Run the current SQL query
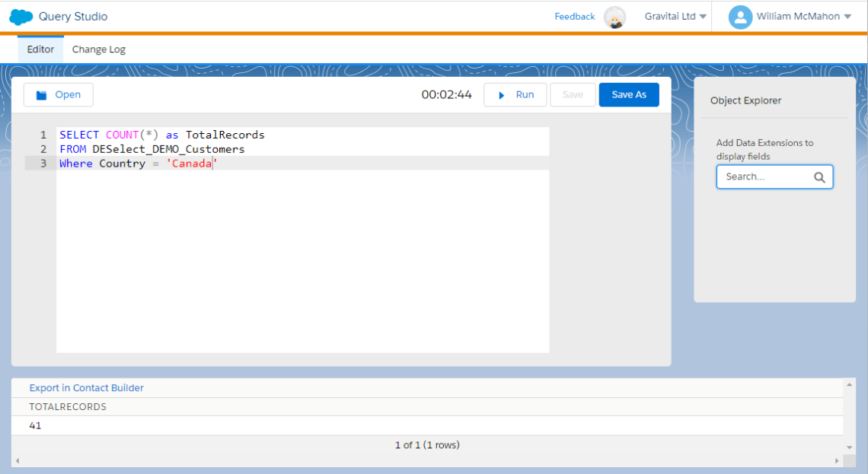 click(x=515, y=94)
